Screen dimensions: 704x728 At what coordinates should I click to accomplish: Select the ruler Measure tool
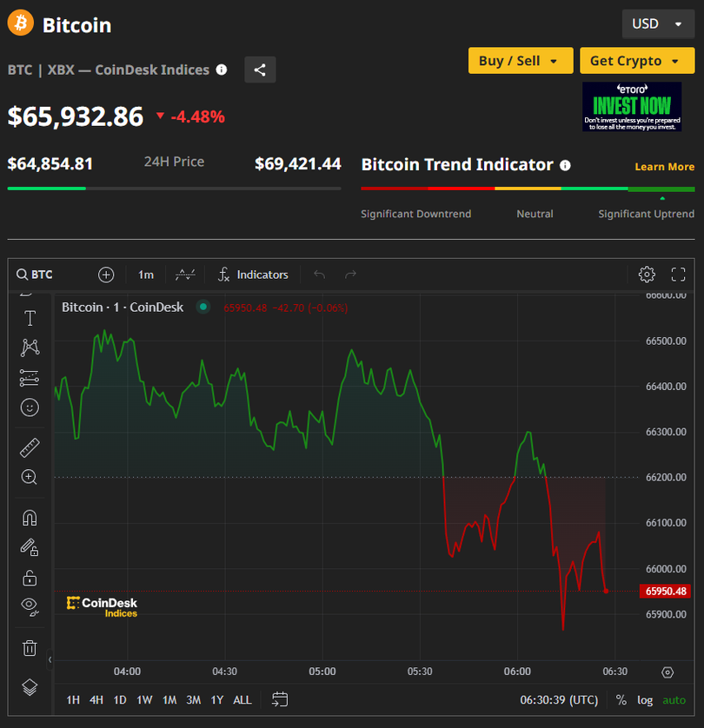[x=30, y=447]
